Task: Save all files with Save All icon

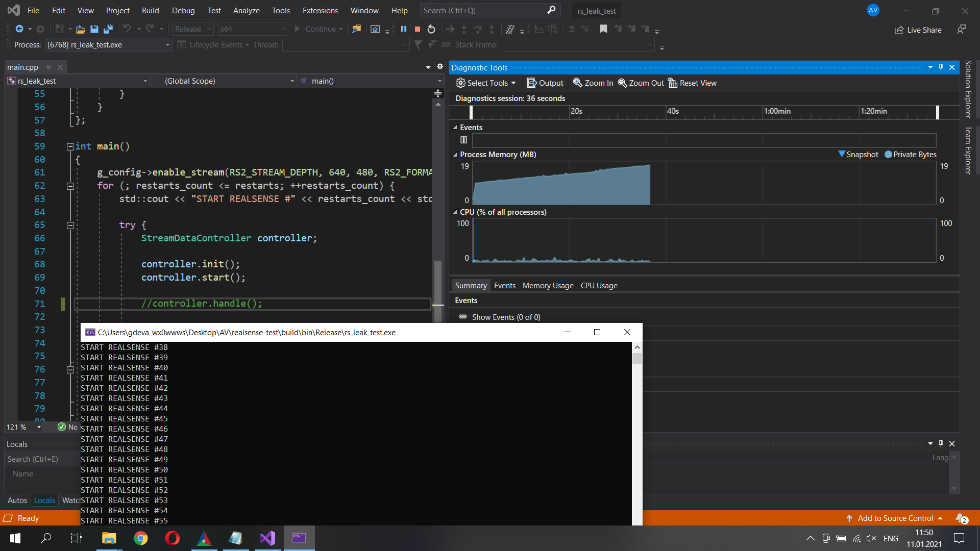Action: click(108, 29)
